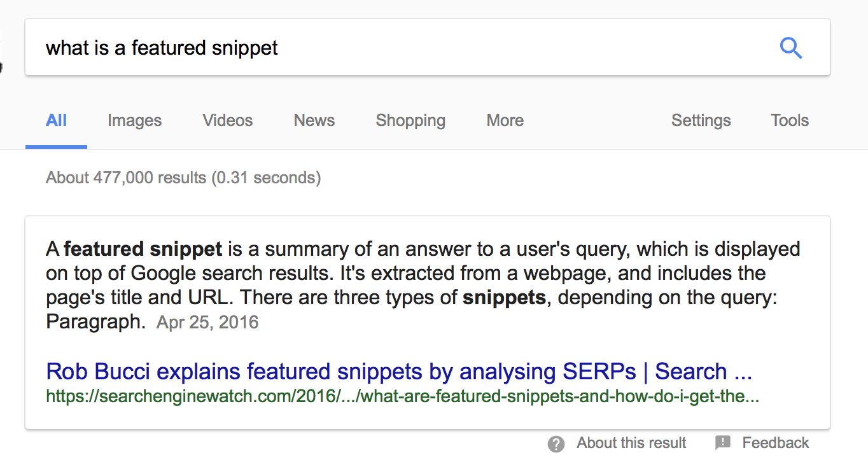Click the Feedback text link

click(x=776, y=443)
